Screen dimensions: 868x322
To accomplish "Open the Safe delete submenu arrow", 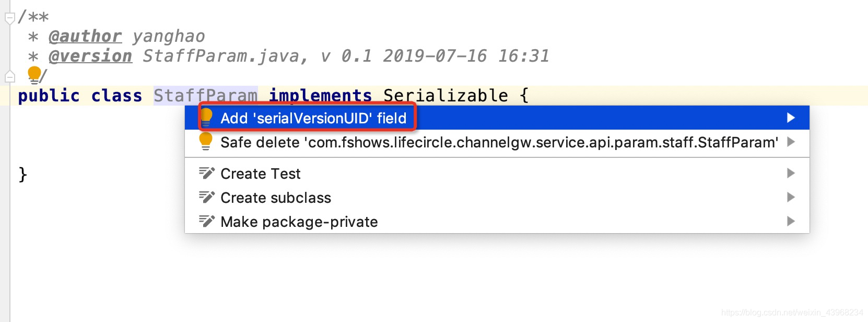I will tap(791, 142).
